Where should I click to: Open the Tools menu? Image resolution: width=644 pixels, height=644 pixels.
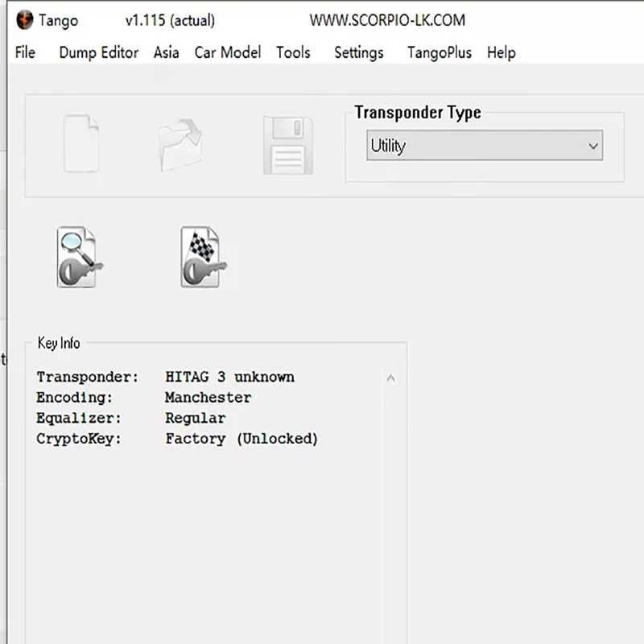293,52
